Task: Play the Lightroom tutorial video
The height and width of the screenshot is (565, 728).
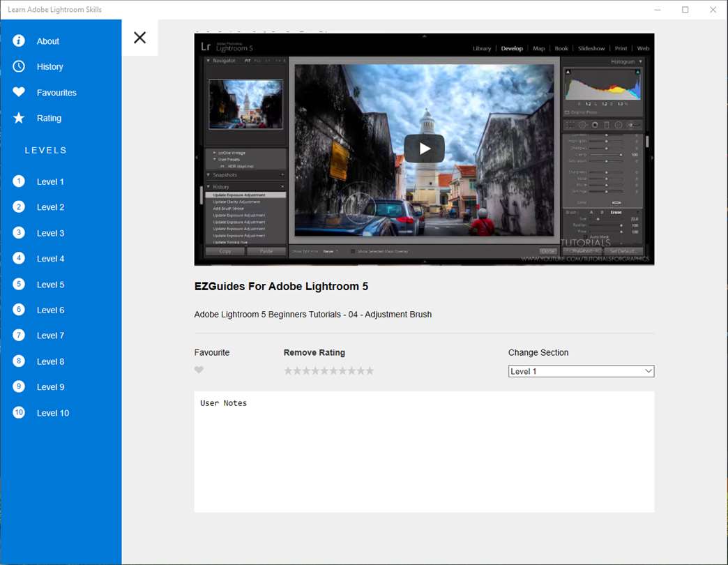Action: click(x=424, y=149)
